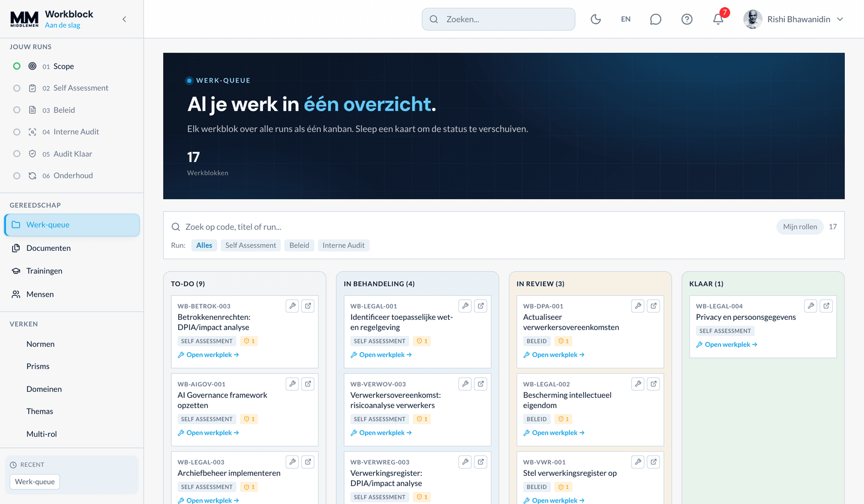The width and height of the screenshot is (864, 504).
Task: Click external-link icon on WB-LEGAL-001 card
Action: (x=481, y=306)
